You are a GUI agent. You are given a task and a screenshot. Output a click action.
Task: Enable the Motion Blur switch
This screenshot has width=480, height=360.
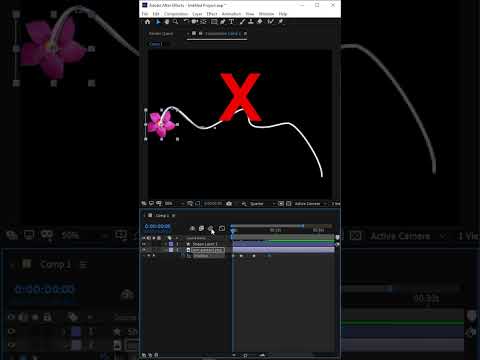click(x=211, y=228)
